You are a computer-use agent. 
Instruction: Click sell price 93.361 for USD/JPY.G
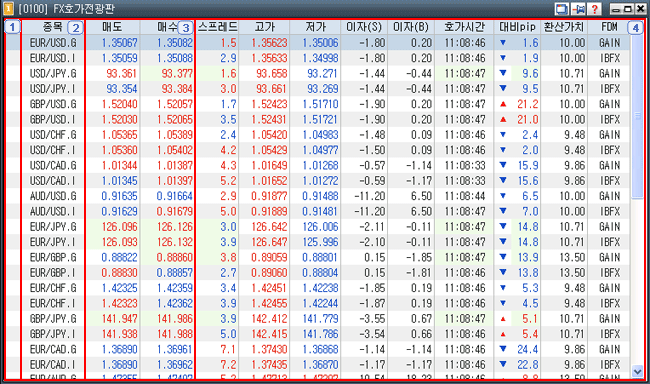121,73
